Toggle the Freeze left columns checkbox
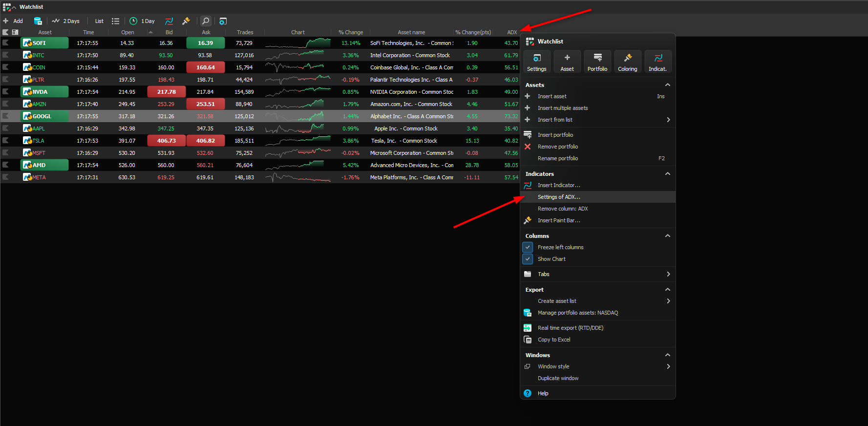 click(528, 247)
